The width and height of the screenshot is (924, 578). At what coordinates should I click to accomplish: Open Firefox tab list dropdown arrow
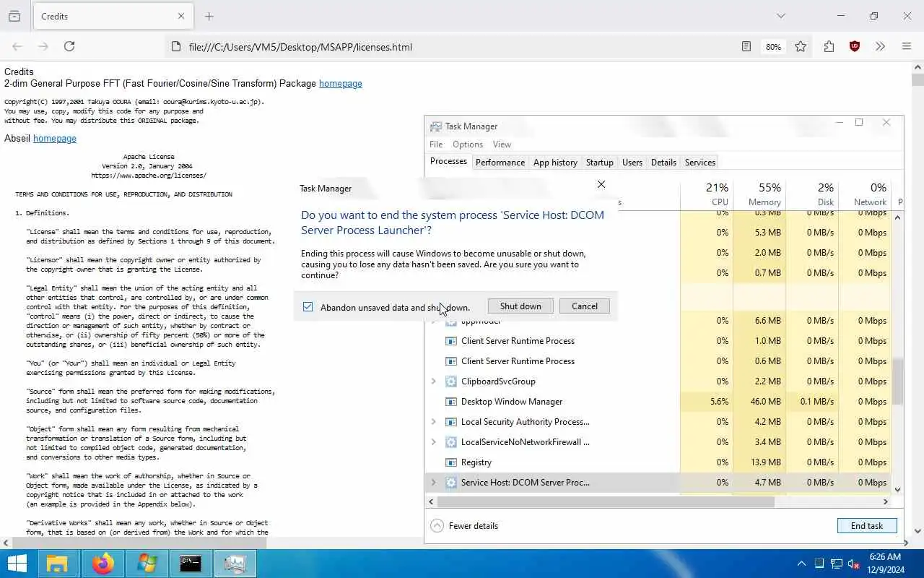[x=780, y=16]
